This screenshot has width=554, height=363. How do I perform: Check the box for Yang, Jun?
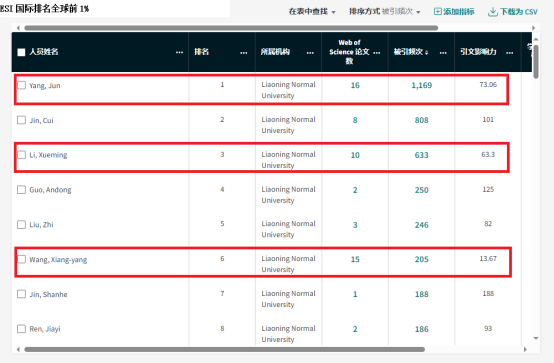click(x=22, y=85)
